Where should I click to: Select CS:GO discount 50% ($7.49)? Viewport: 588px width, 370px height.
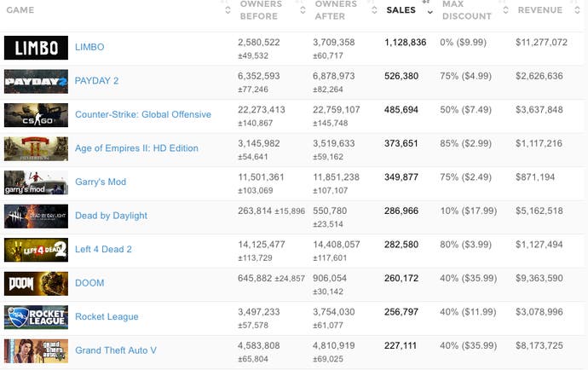coord(466,110)
